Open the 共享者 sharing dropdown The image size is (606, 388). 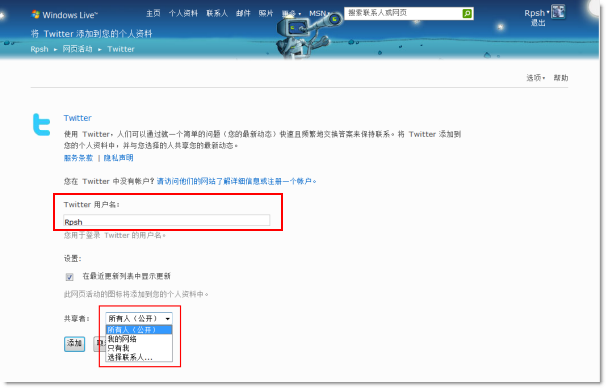pyautogui.click(x=139, y=318)
